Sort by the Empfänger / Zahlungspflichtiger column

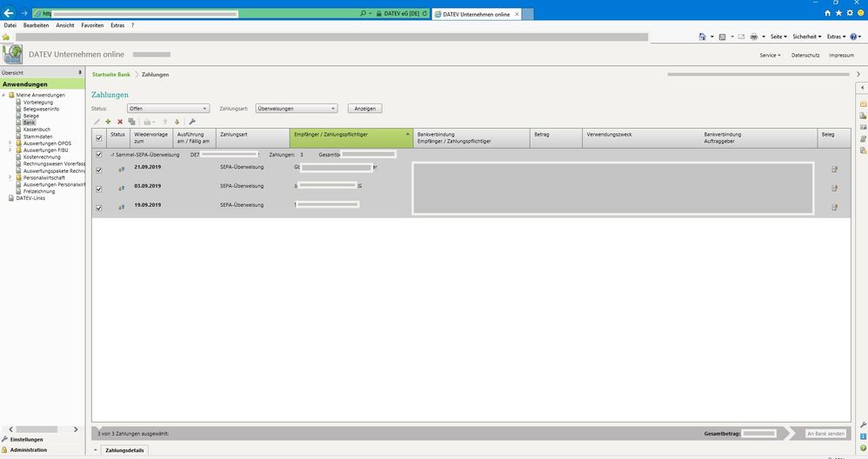pos(351,137)
